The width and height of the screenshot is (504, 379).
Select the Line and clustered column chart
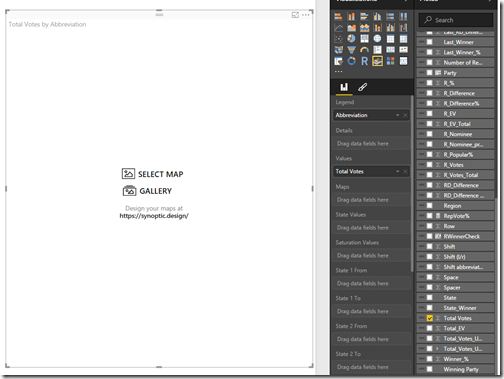coord(390,28)
